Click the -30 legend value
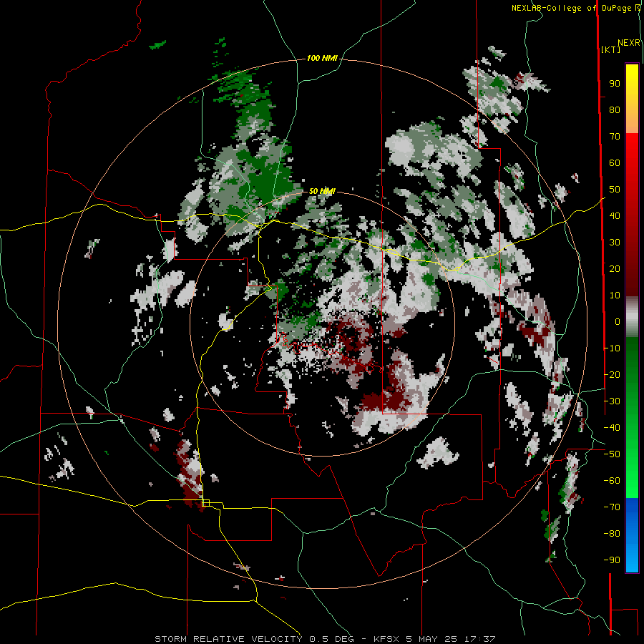Image resolution: width=644 pixels, height=644 pixels. [612, 401]
